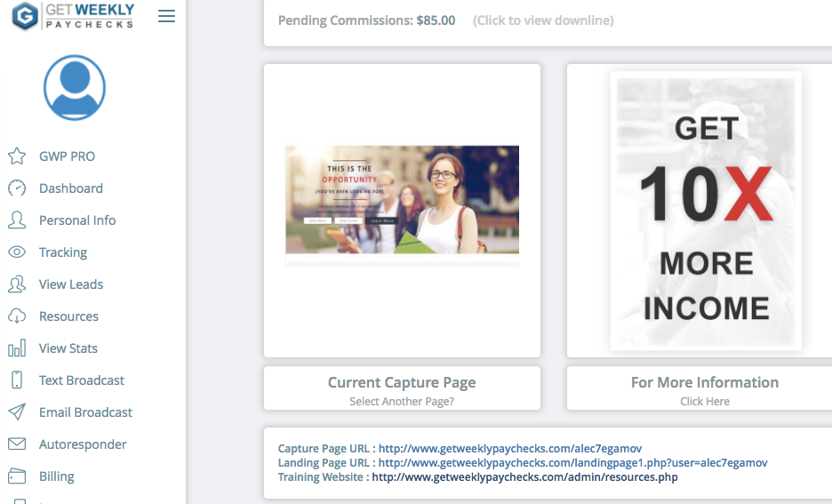Click the paper plane icon beside Email Broadcast
Screen dimensions: 832x504
[x=17, y=412]
